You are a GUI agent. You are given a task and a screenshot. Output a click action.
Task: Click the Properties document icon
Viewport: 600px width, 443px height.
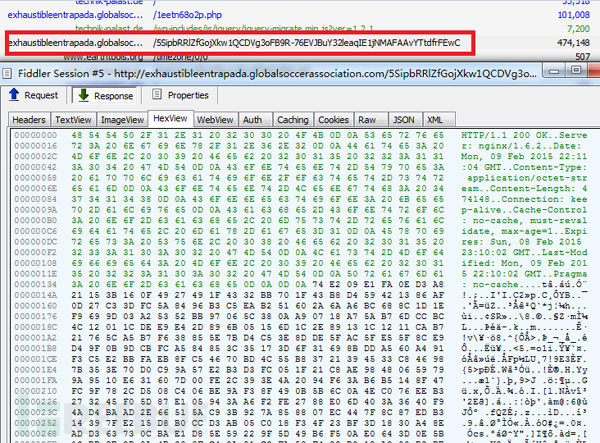[157, 94]
